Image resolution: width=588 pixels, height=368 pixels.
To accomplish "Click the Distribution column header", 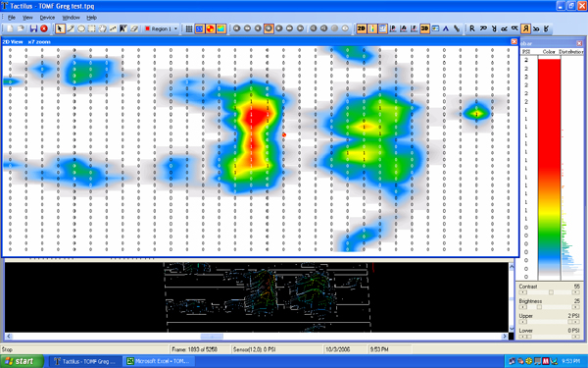I will click(571, 51).
